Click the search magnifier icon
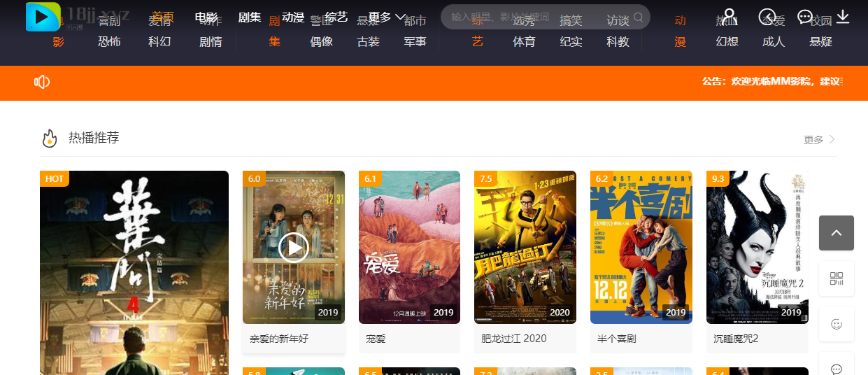This screenshot has height=375, width=868. [x=638, y=17]
